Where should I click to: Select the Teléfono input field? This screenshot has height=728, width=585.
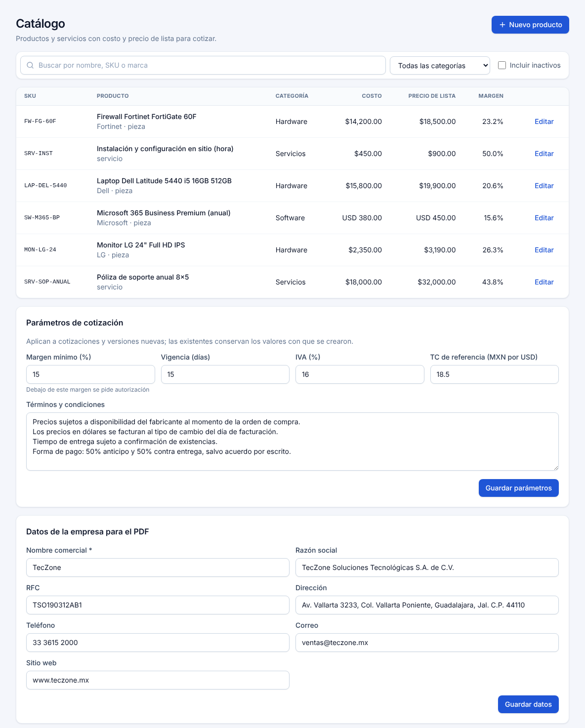click(x=158, y=643)
